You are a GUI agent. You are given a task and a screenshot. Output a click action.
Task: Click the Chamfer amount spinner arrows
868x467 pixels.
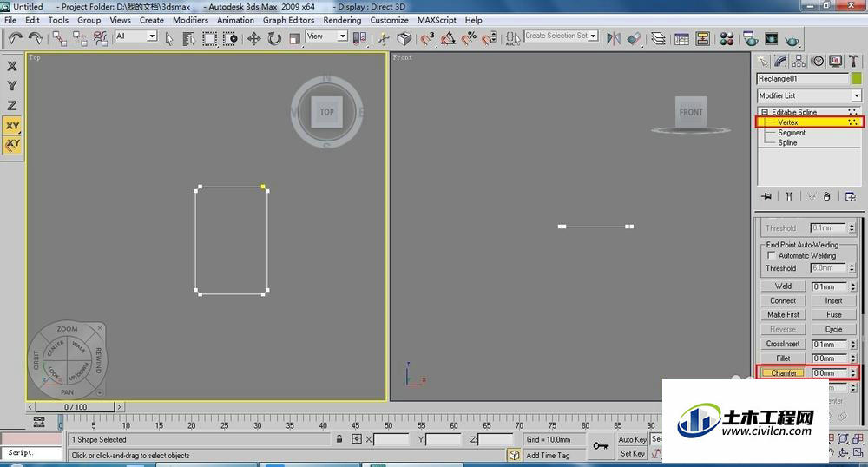click(x=852, y=373)
